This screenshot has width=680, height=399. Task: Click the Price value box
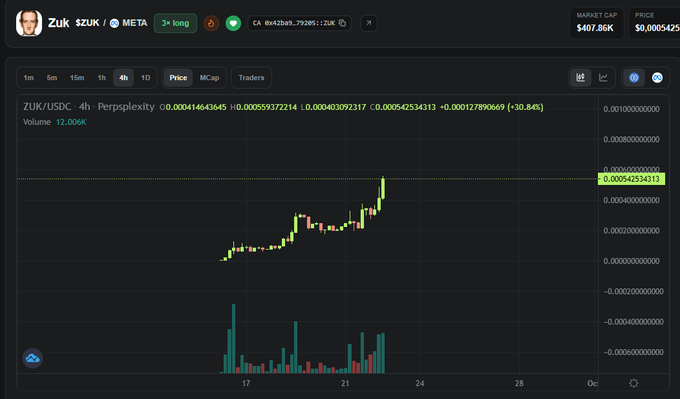[655, 23]
